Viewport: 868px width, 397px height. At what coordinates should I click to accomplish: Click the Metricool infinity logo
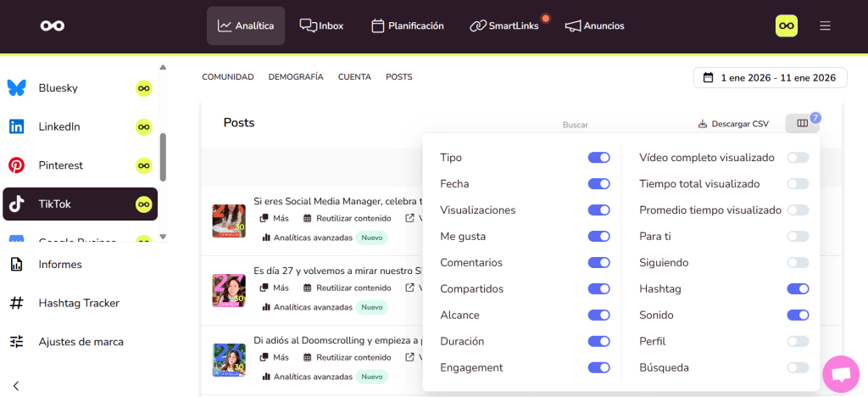click(53, 25)
